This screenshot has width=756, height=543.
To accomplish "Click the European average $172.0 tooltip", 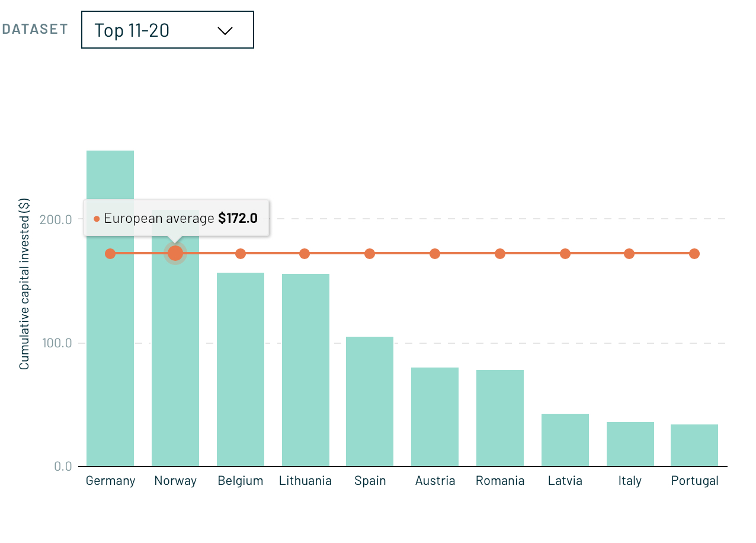I will 177,218.
